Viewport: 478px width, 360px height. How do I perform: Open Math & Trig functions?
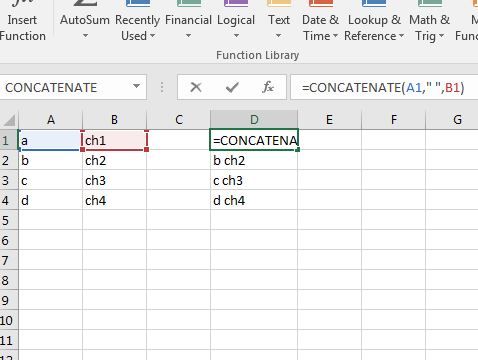[x=429, y=21]
